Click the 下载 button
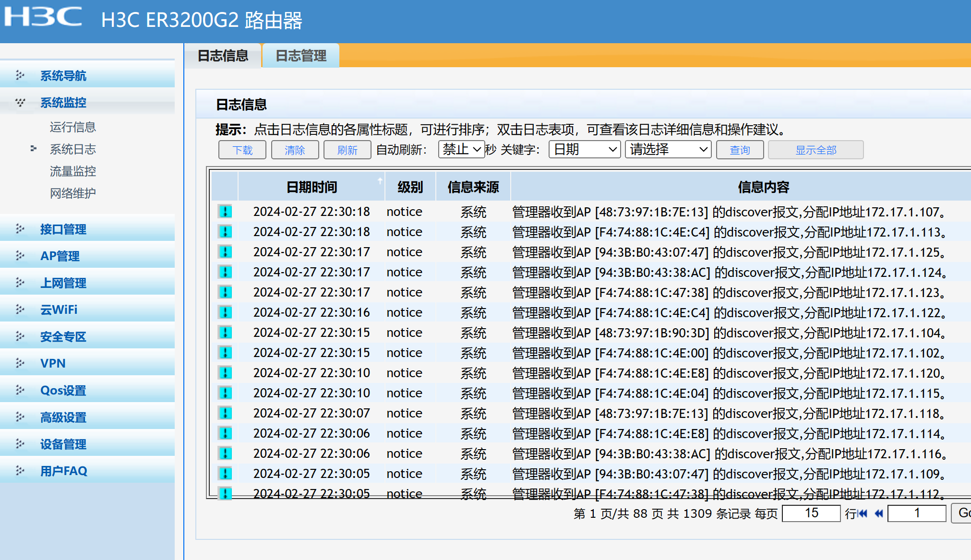The width and height of the screenshot is (971, 560). click(242, 150)
